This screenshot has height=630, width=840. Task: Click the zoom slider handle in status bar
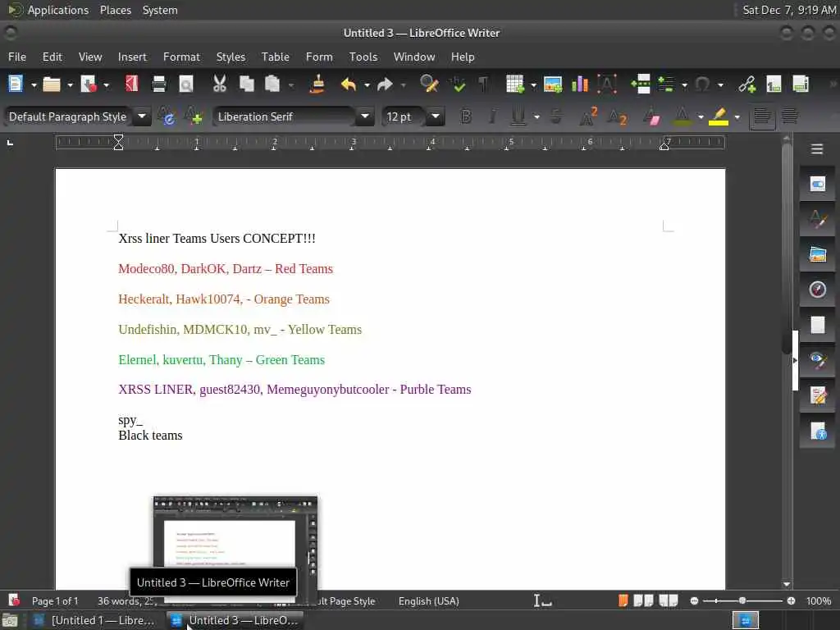[x=742, y=601]
